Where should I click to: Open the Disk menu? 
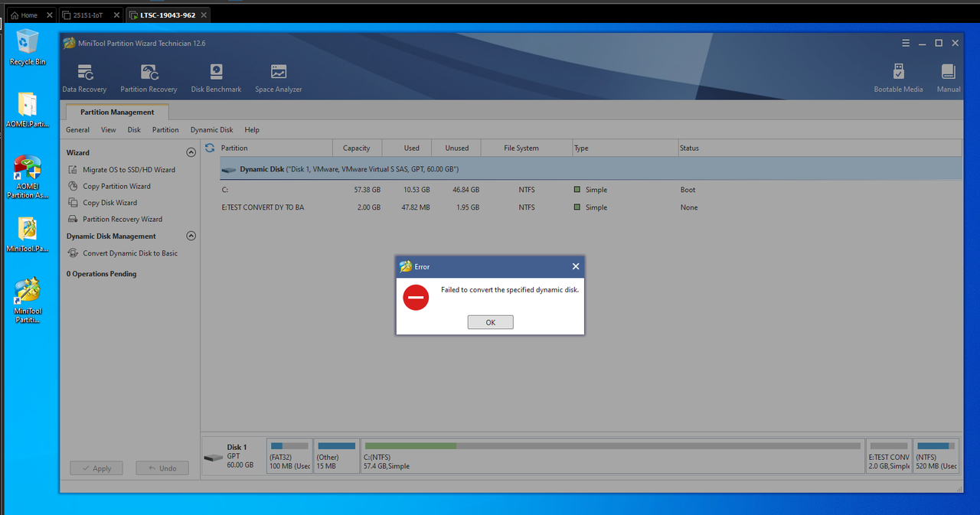[x=134, y=130]
